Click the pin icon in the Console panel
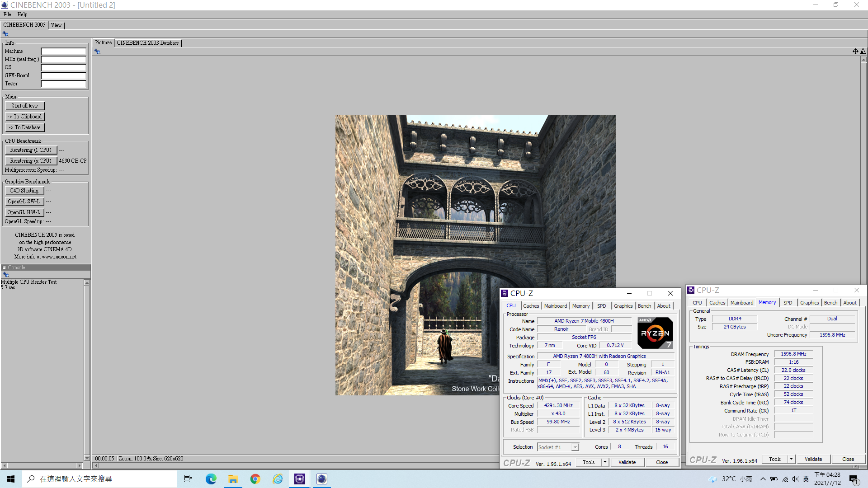 point(6,275)
